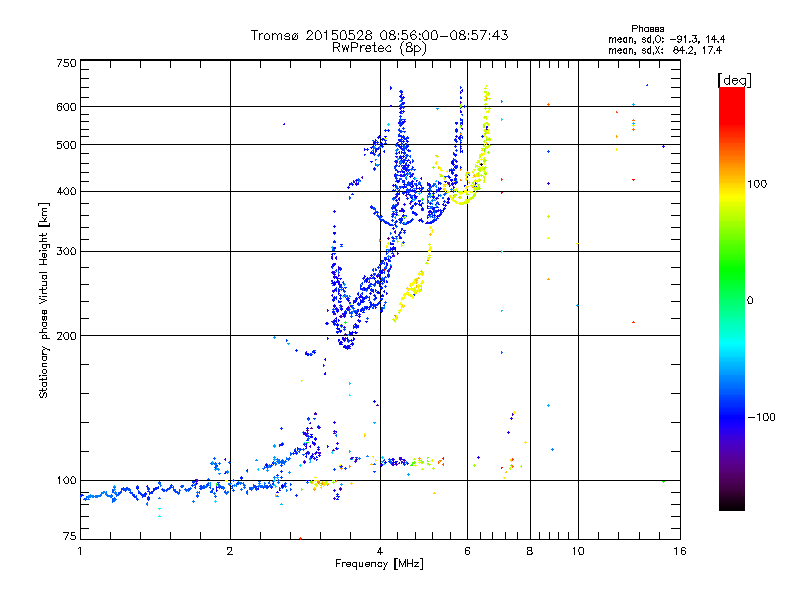This screenshot has width=800, height=600.
Task: Click the 'Stationary phase Virtual Height [km]' axis label
Action: coord(43,300)
